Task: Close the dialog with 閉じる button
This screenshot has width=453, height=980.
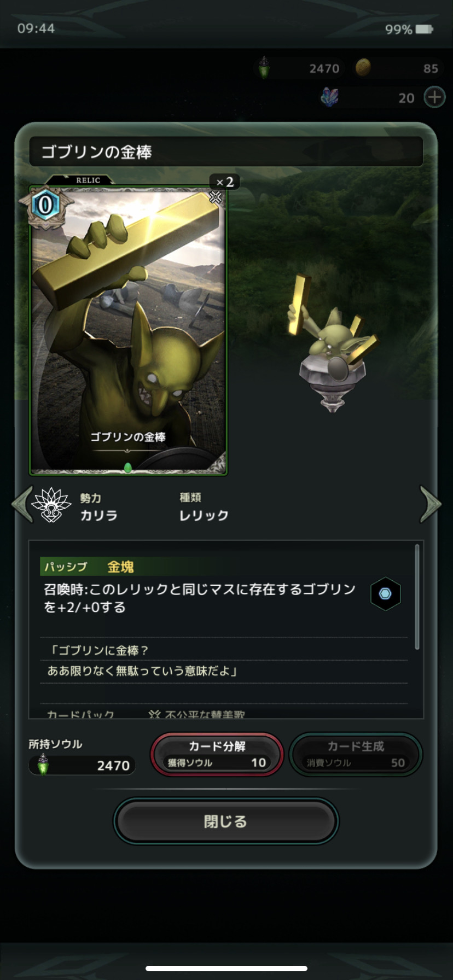Action: click(226, 821)
